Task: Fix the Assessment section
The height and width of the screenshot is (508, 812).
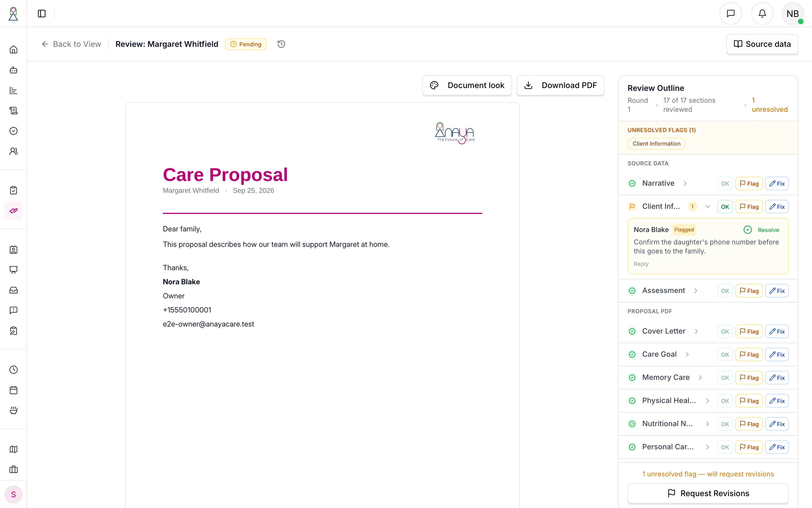Action: pos(777,291)
